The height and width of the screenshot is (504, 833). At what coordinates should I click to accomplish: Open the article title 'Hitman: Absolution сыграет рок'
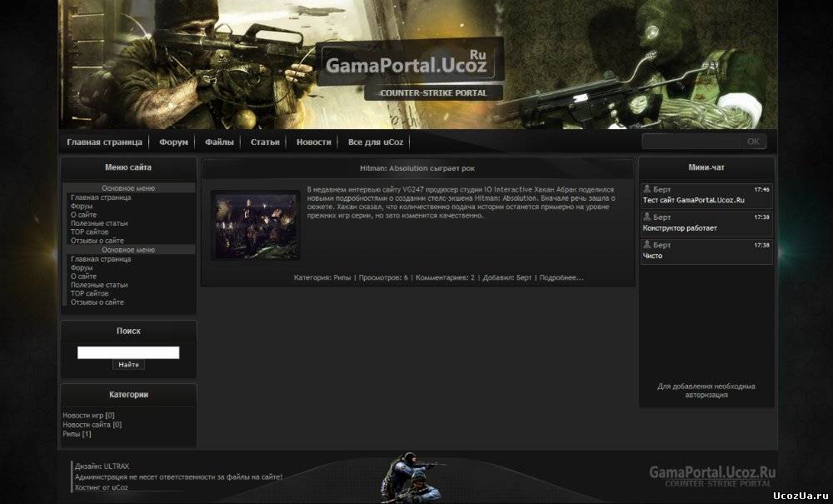pos(417,168)
